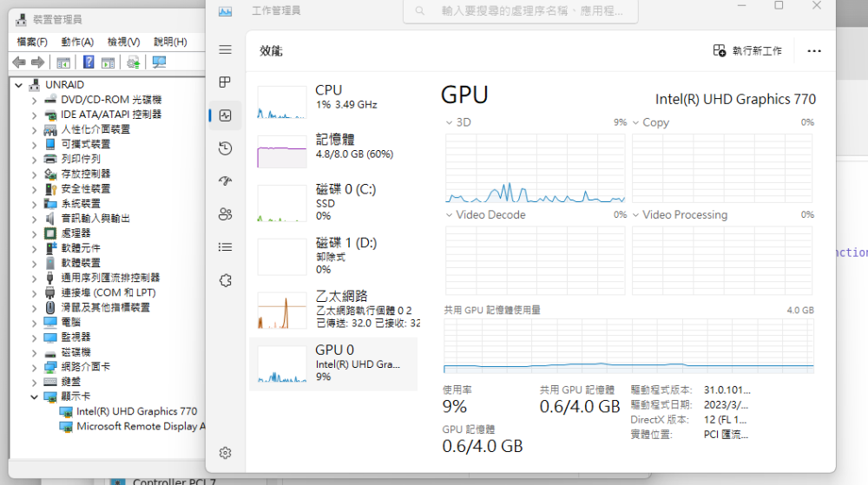The width and height of the screenshot is (868, 485).
Task: Click properties sheet icon in Device Manager toolbar
Action: click(x=108, y=62)
